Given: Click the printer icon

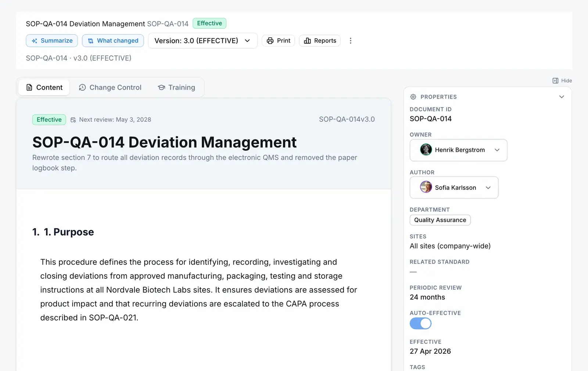Looking at the screenshot, I should [x=270, y=41].
